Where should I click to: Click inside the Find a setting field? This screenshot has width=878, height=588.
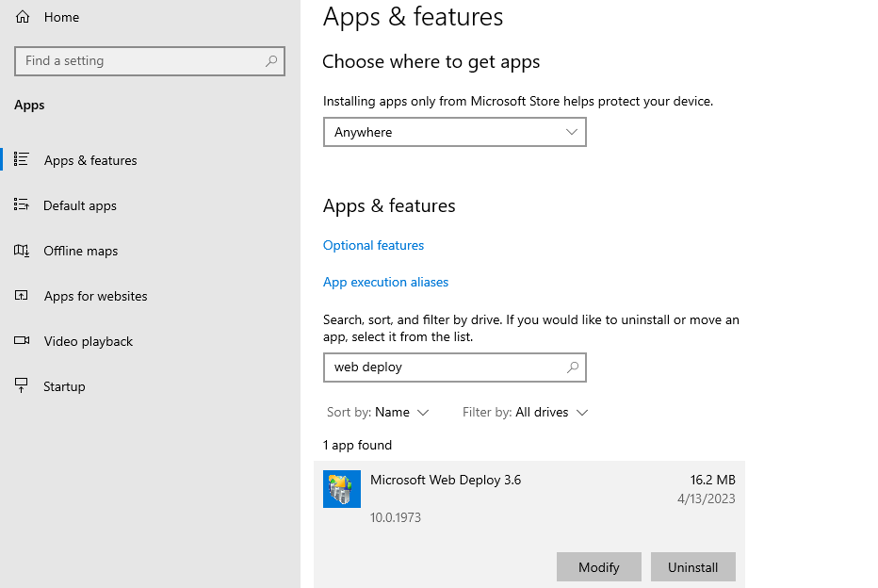point(150,61)
